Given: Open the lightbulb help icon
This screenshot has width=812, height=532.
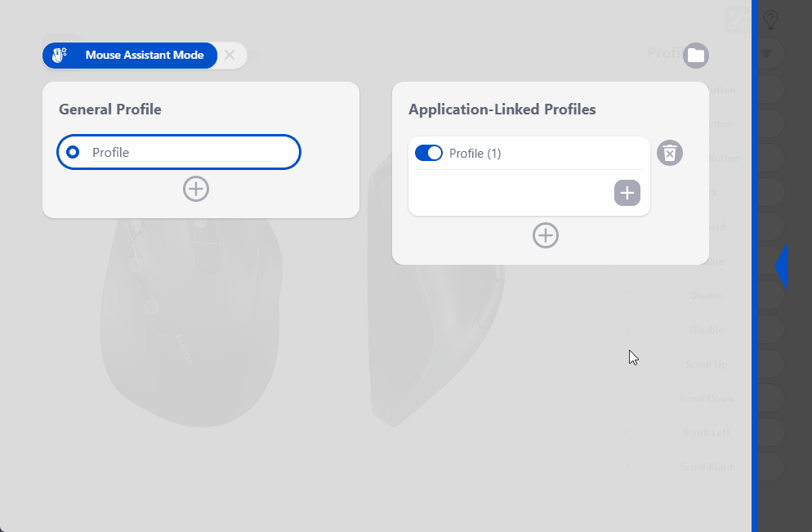Looking at the screenshot, I should tap(770, 20).
